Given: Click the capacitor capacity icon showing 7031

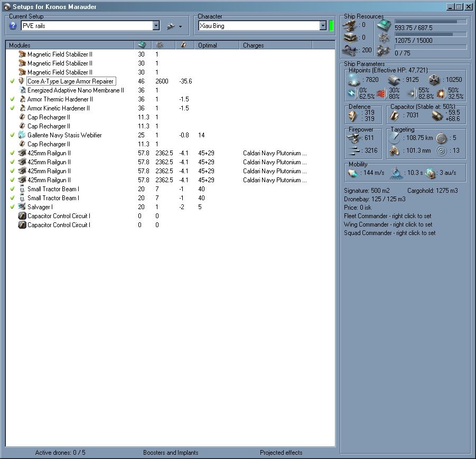Looking at the screenshot, I should [x=395, y=115].
